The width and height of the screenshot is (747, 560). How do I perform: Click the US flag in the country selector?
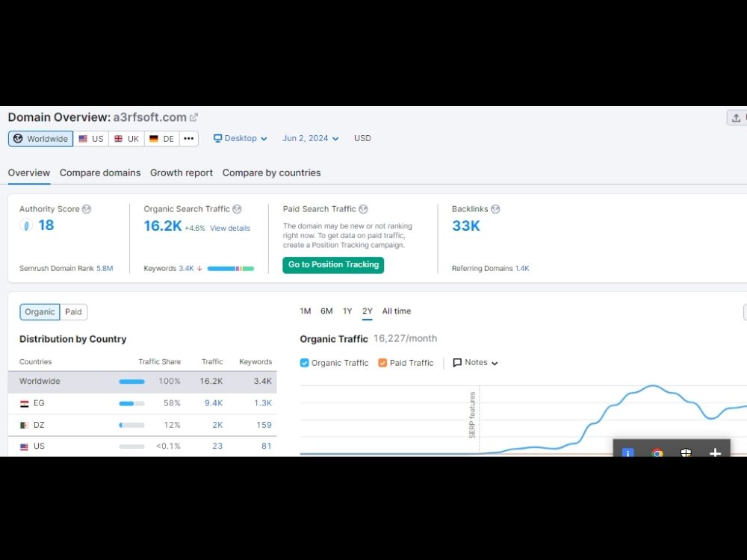tap(83, 139)
